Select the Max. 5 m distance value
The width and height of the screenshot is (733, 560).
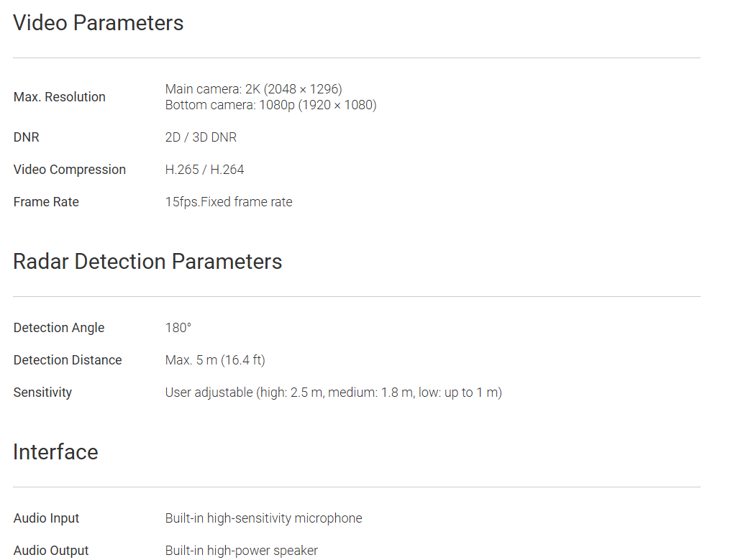pos(215,360)
